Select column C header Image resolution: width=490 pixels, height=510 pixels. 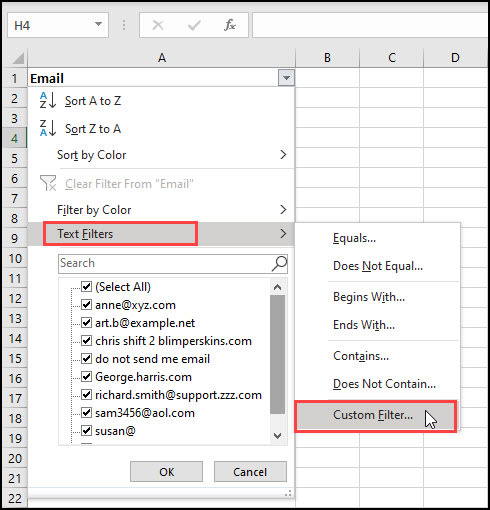tap(392, 58)
